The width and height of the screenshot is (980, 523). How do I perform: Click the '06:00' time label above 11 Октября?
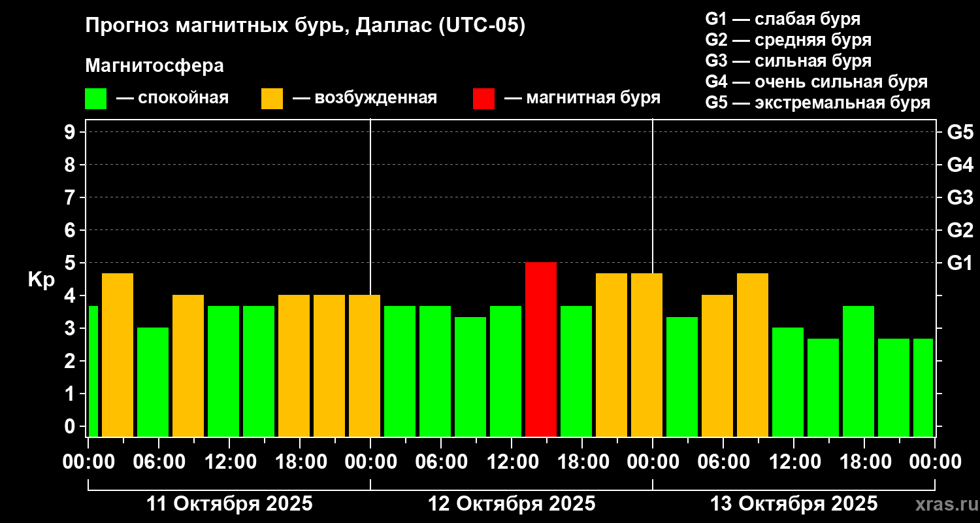pyautogui.click(x=159, y=462)
